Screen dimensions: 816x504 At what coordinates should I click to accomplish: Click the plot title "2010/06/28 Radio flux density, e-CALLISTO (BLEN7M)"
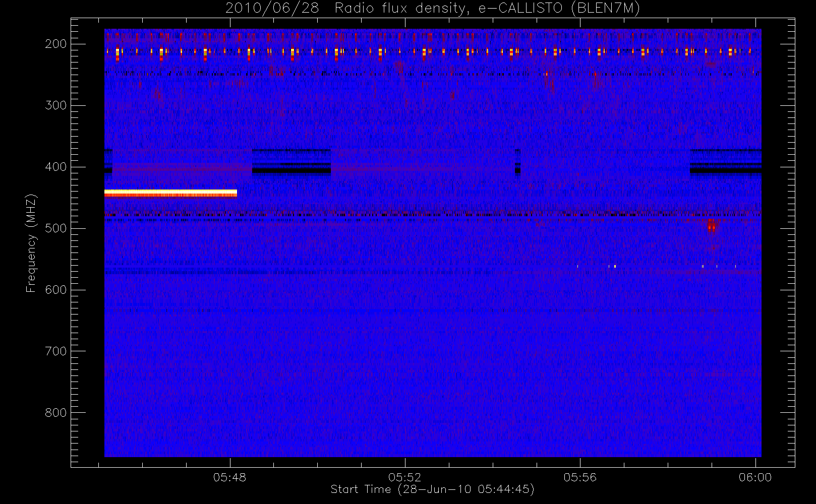click(432, 9)
